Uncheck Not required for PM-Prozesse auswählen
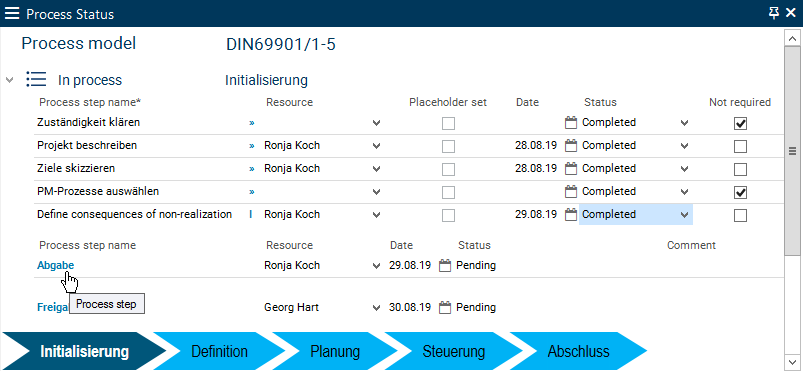 741,193
